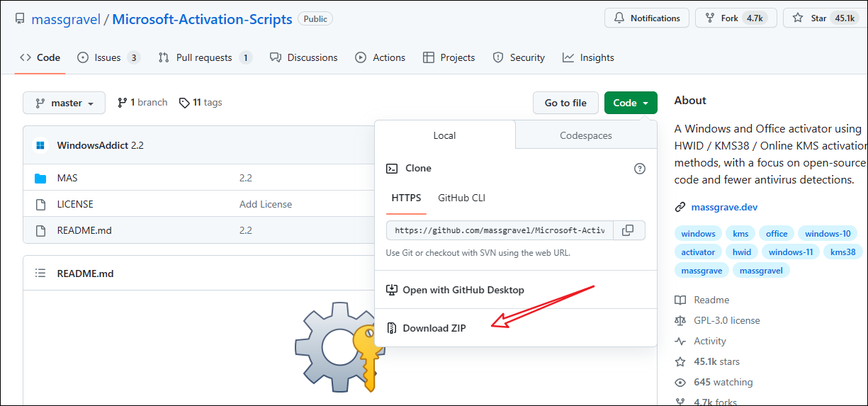Click the WindowsAddict avatar icon
This screenshot has width=868, height=406.
click(40, 145)
